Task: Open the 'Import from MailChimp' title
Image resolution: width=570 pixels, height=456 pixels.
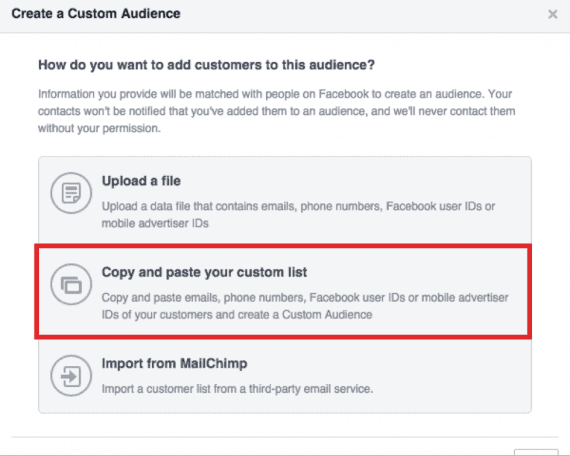Action: (174, 363)
